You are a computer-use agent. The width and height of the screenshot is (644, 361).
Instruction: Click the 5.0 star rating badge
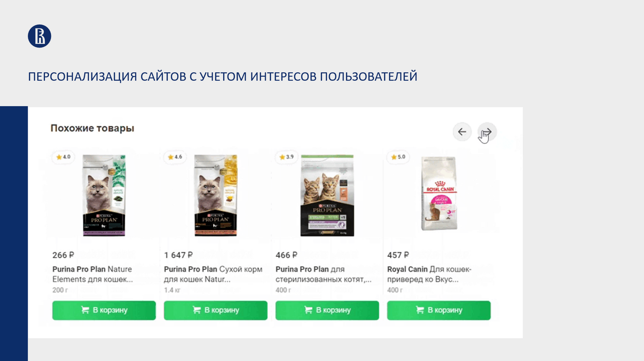pos(398,157)
